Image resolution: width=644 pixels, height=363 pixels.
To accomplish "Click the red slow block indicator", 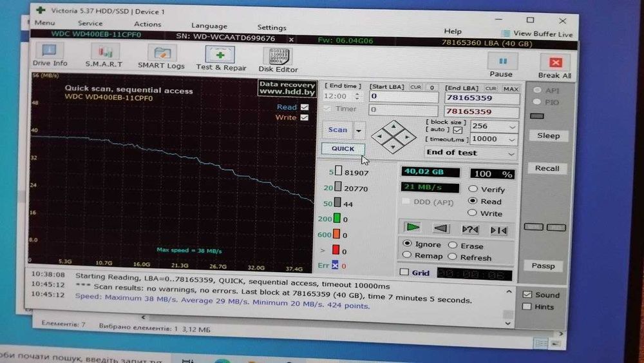I will tap(336, 250).
